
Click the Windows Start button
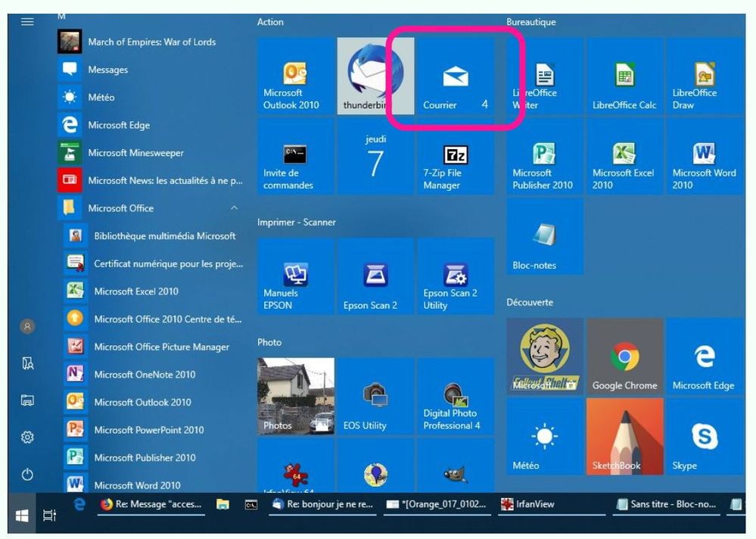click(22, 516)
